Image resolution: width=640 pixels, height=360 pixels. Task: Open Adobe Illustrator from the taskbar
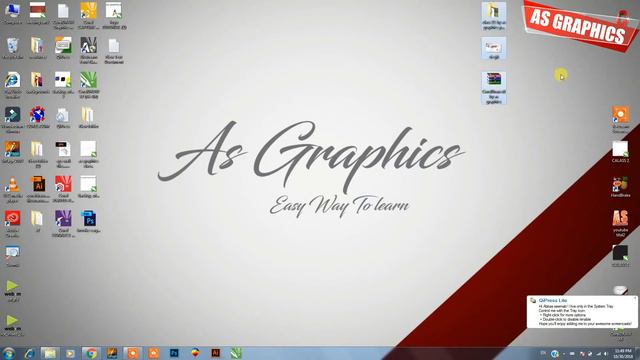tap(216, 353)
